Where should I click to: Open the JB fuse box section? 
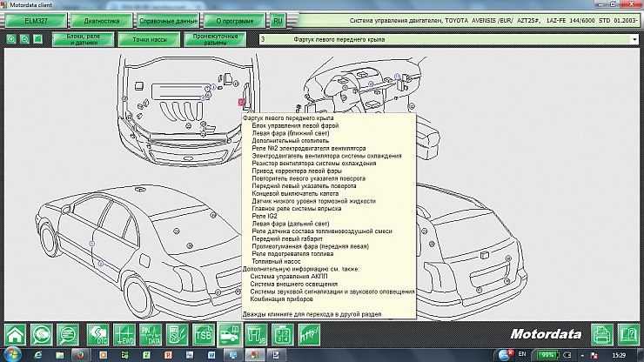coord(256,335)
